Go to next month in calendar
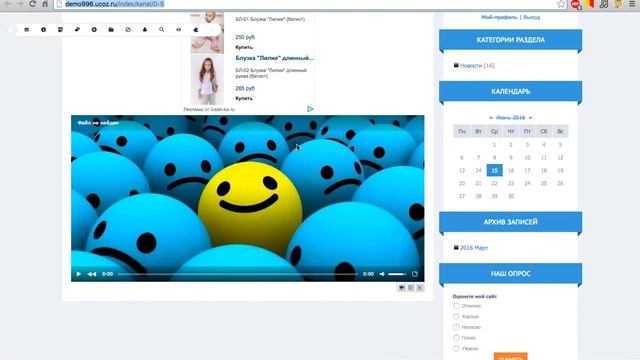Image resolution: width=640 pixels, height=360 pixels. [530, 118]
